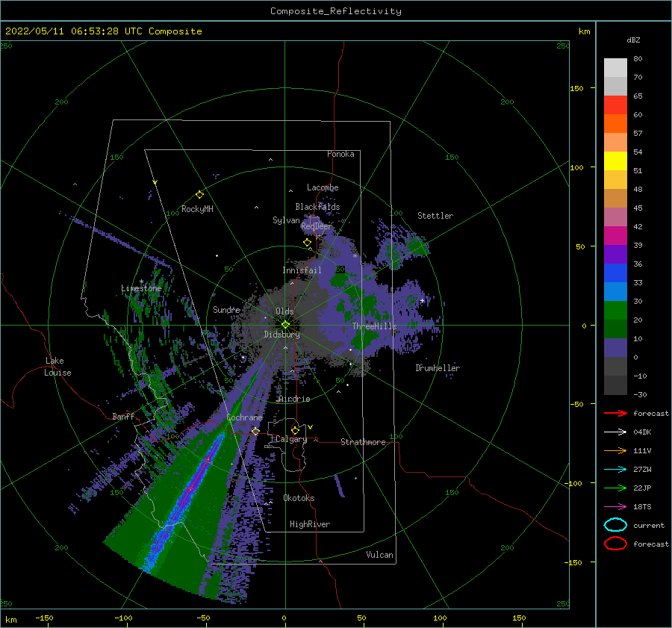
Task: Click the yellow diamond marker above Calgary
Action: point(295,430)
